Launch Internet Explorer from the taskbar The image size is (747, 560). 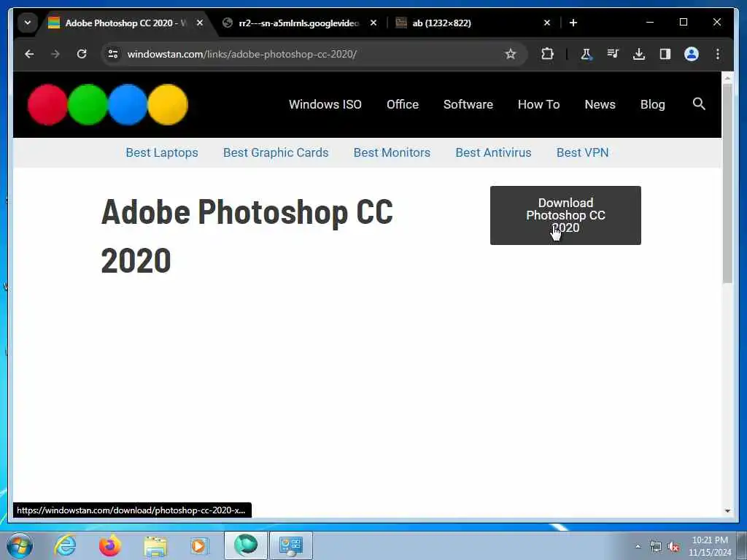coord(65,545)
